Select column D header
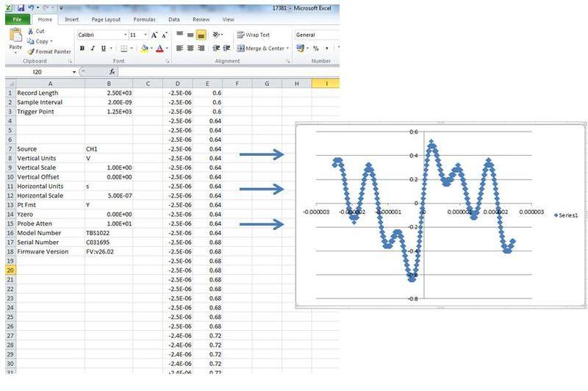This screenshot has width=588, height=391. [x=178, y=84]
